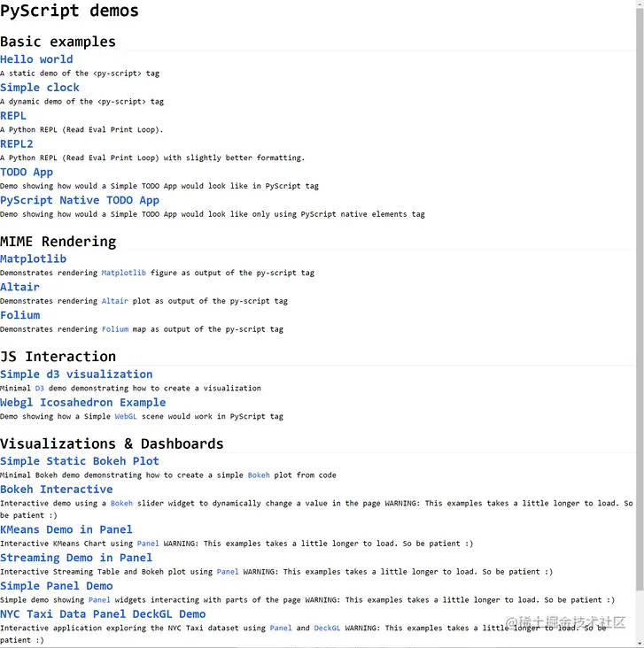Viewport: 644px width, 648px height.
Task: Click text 'A Python REPL (Read Eval Print Loop).'
Action: tap(81, 130)
